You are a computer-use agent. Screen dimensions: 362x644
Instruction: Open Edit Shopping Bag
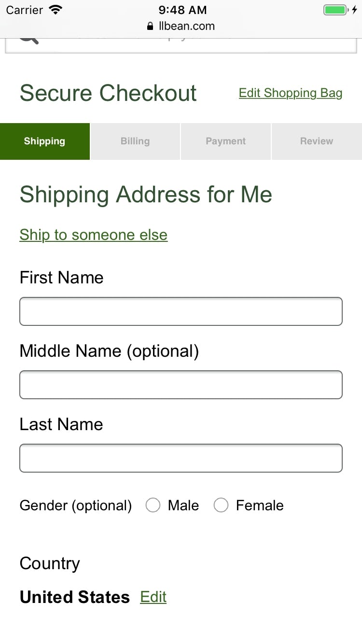[x=290, y=93]
